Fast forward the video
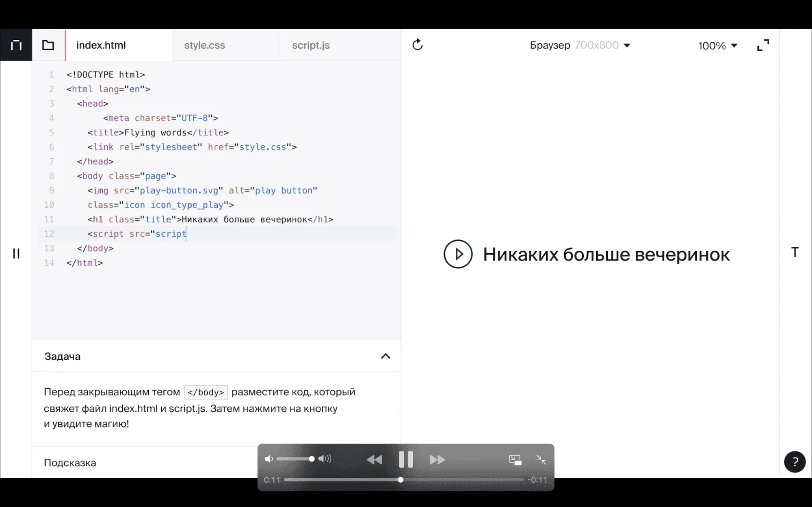This screenshot has height=507, width=812. click(x=437, y=460)
